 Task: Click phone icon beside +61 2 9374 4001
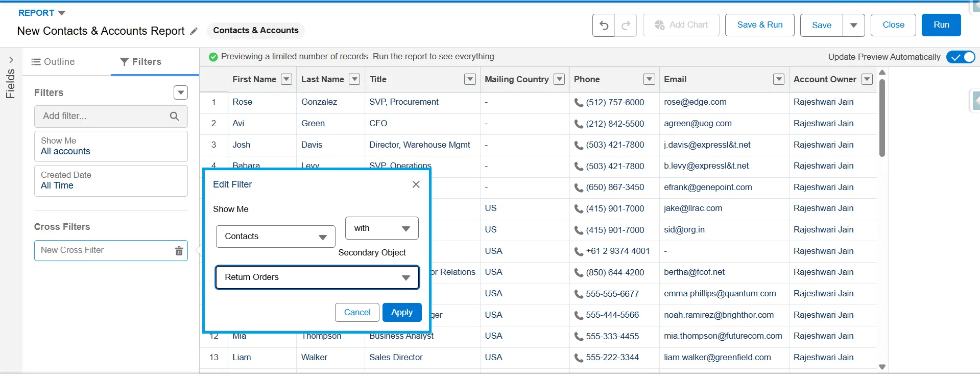(579, 252)
